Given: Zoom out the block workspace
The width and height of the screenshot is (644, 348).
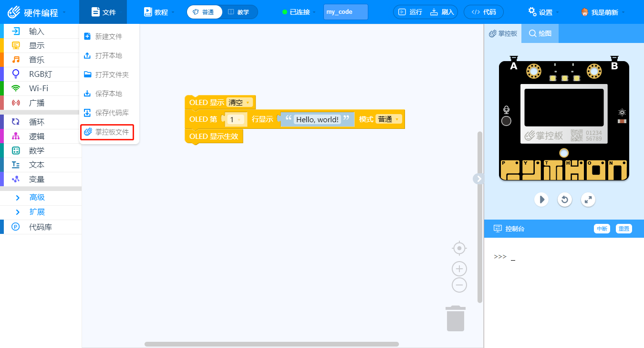Looking at the screenshot, I should (459, 285).
